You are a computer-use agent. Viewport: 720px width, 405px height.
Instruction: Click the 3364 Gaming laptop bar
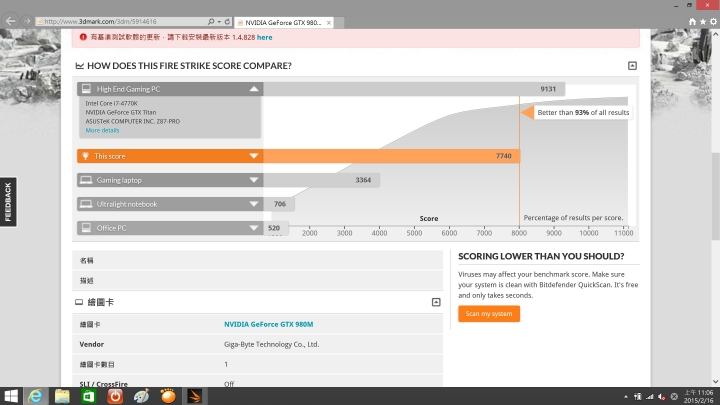[321, 180]
